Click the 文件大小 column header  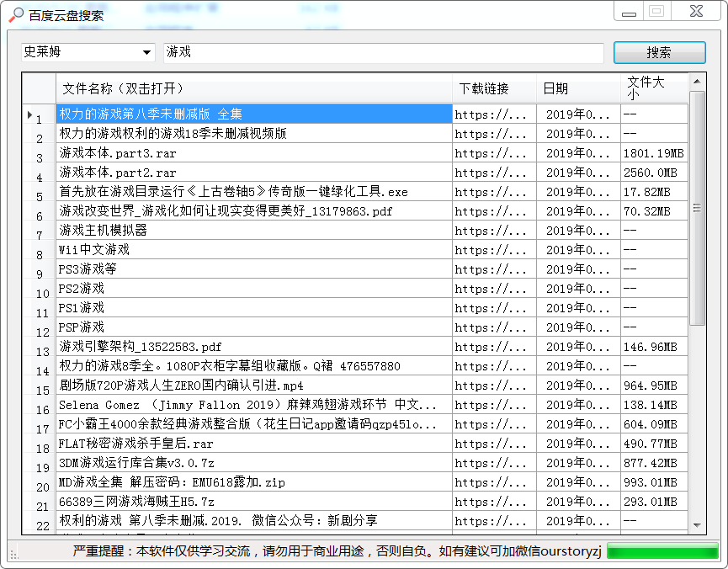pos(654,88)
